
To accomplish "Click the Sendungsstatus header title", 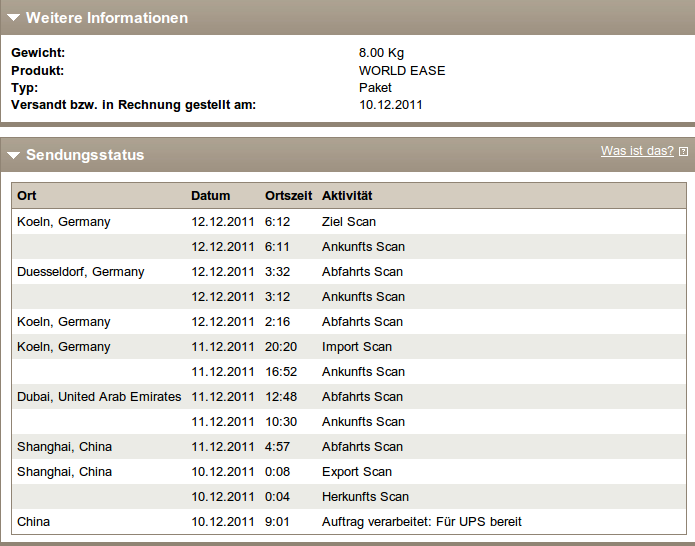I will click(85, 155).
